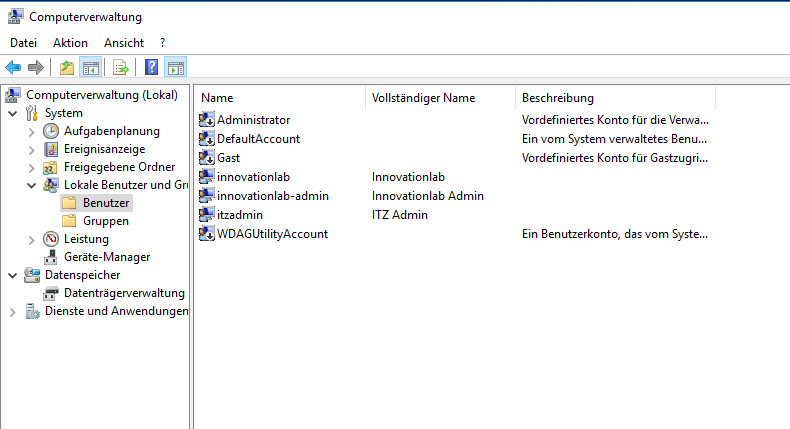Screen dimensions: 790x429
Task: Expand the Aufgabenplanung node
Action: pyautogui.click(x=31, y=131)
